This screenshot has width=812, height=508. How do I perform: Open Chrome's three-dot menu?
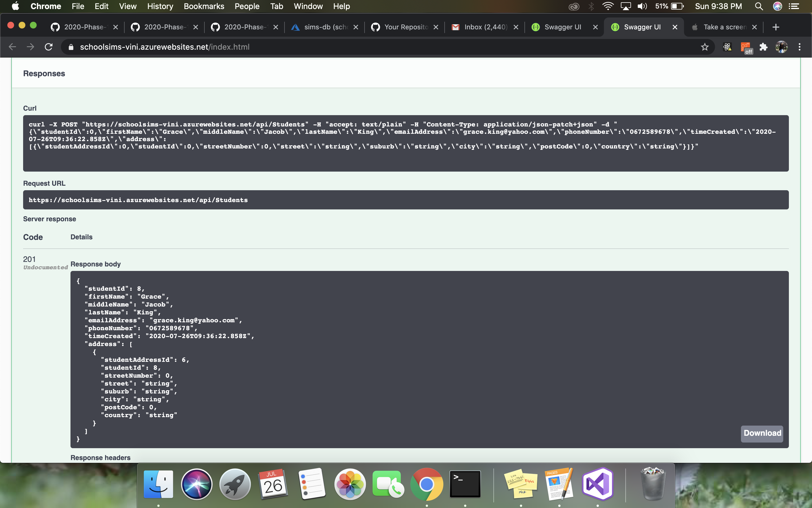point(800,47)
